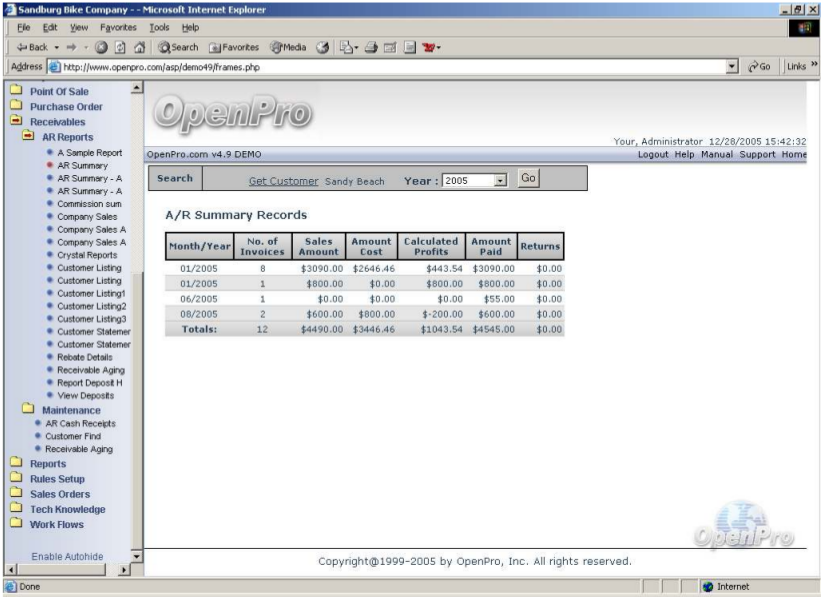This screenshot has height=597, width=821.
Task: Open the Favorites toolbar button
Action: tap(233, 47)
